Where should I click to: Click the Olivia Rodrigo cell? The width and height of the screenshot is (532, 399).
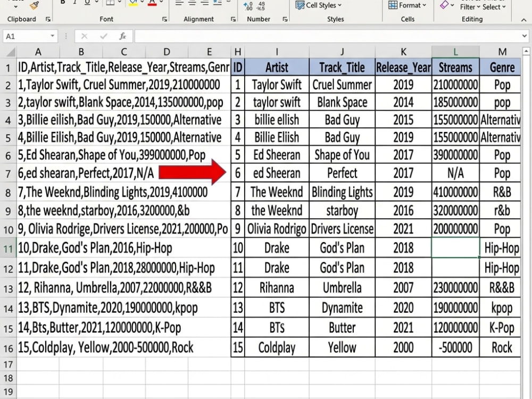[x=277, y=229]
